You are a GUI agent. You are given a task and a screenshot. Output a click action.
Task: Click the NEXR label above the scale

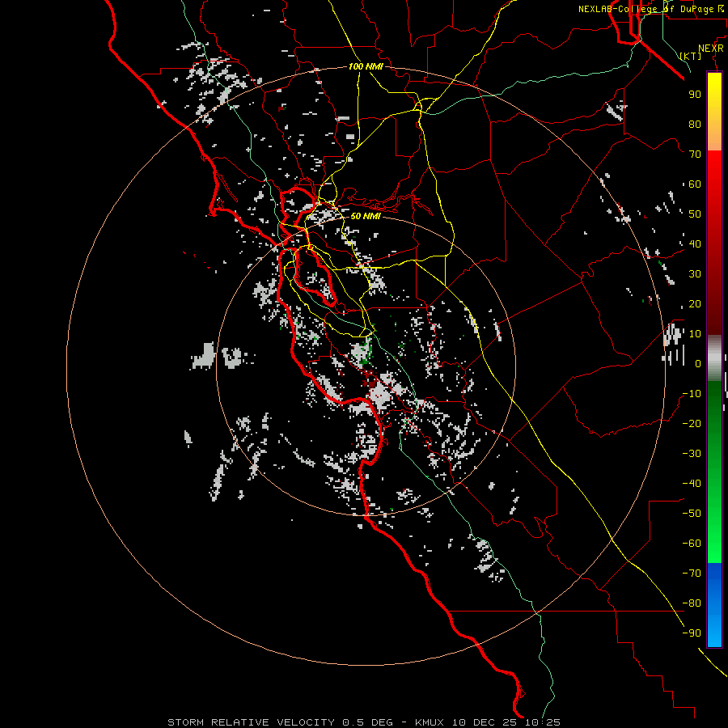(x=711, y=49)
